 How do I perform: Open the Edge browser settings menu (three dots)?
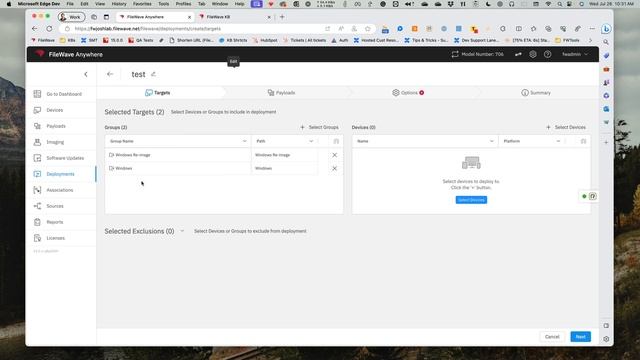[592, 29]
